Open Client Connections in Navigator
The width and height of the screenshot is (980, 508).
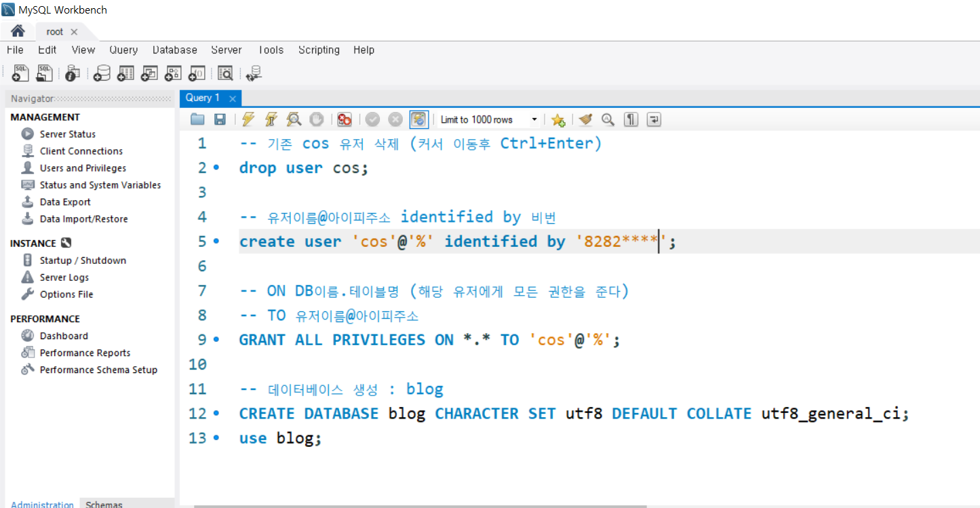point(81,151)
